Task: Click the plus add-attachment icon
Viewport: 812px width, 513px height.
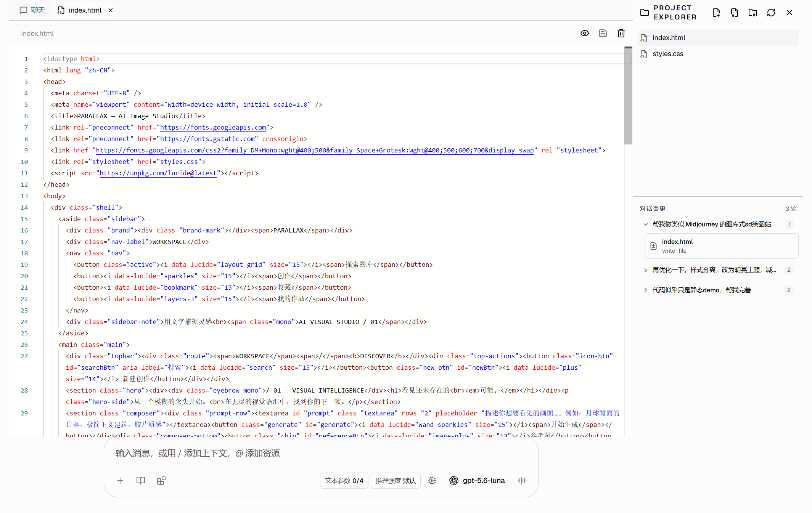Action: [120, 481]
